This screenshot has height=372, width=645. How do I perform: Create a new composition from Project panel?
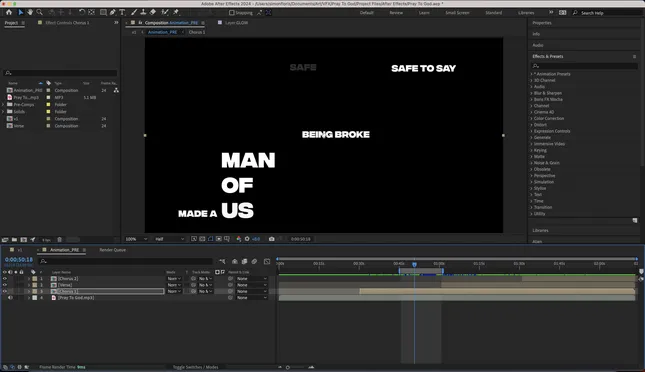(23, 239)
